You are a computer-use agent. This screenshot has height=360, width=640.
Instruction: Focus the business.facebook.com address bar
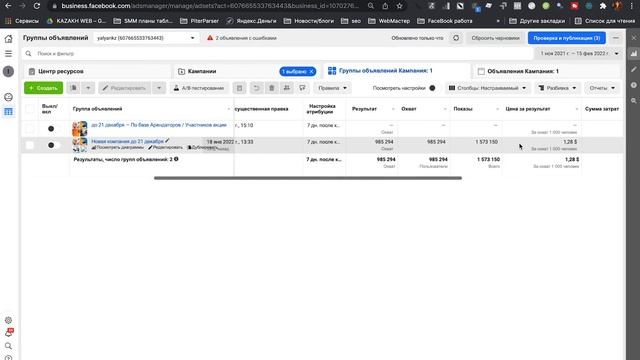(210, 6)
